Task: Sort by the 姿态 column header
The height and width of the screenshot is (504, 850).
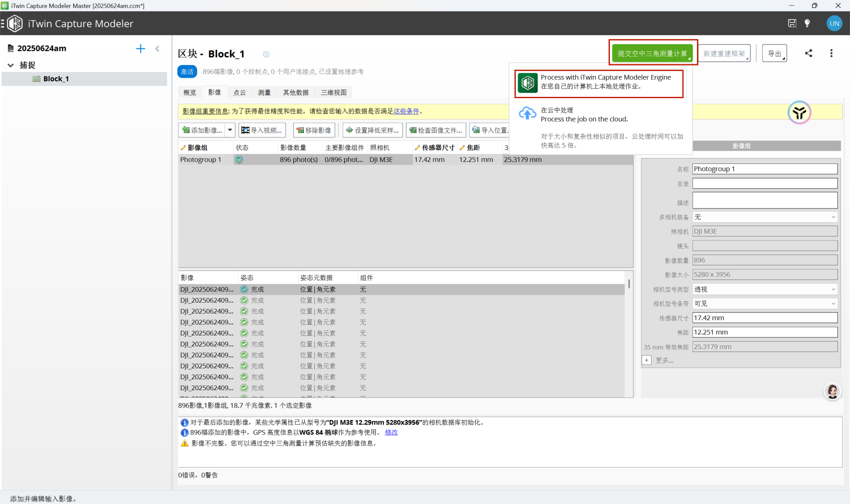Action: 268,278
